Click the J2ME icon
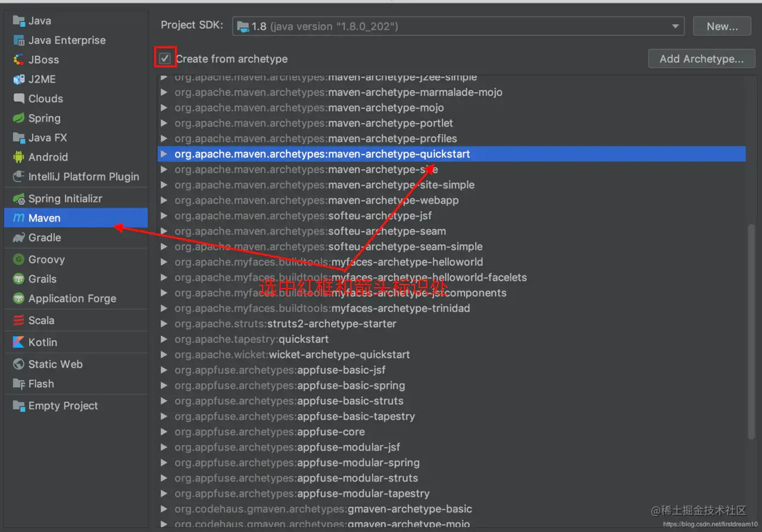Viewport: 762px width, 532px height. click(x=18, y=79)
